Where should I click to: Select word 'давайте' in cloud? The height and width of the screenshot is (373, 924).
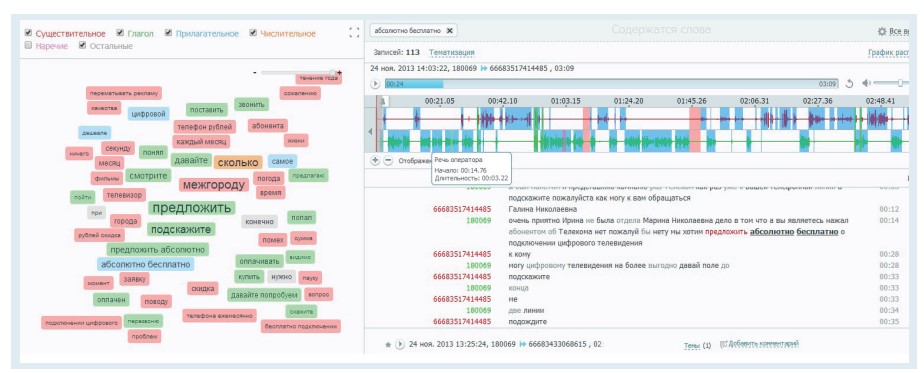click(x=190, y=160)
